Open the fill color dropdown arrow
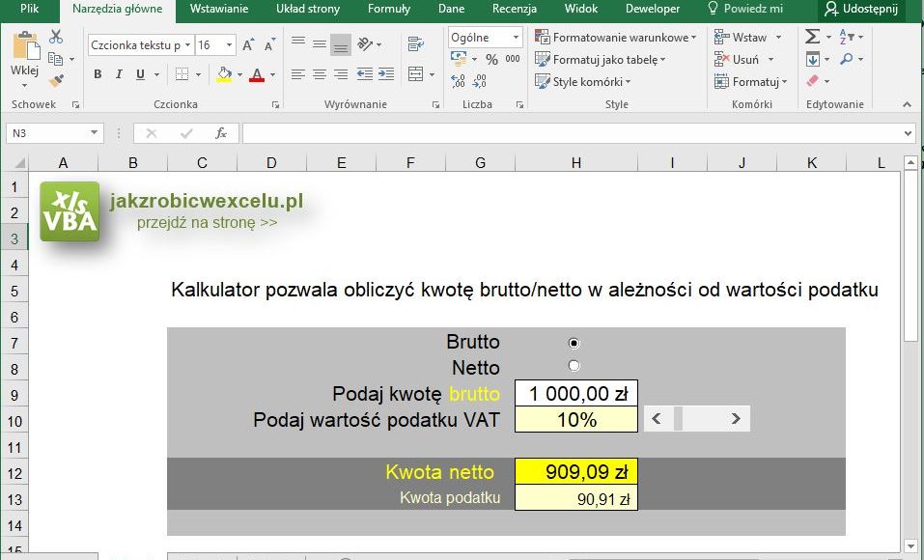This screenshot has width=924, height=560. tap(239, 74)
